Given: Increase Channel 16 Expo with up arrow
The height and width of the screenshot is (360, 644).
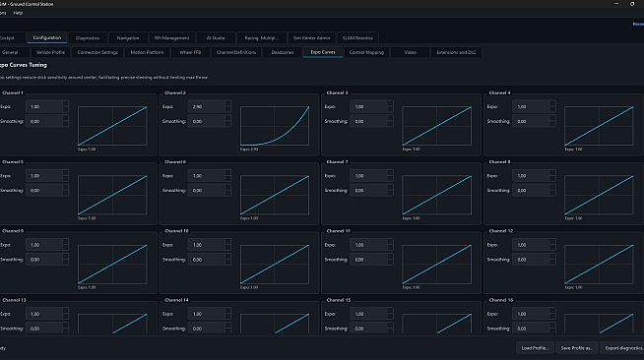Looking at the screenshot, I should (x=552, y=311).
